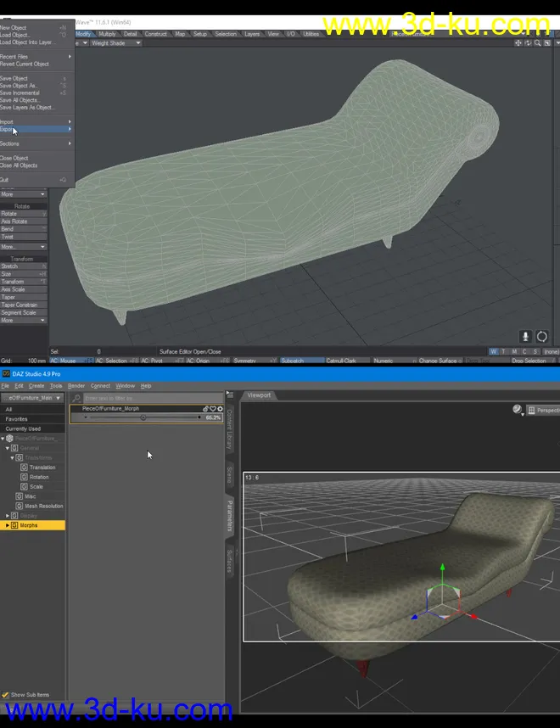Open the Weight Shade dropdown

tap(115, 42)
